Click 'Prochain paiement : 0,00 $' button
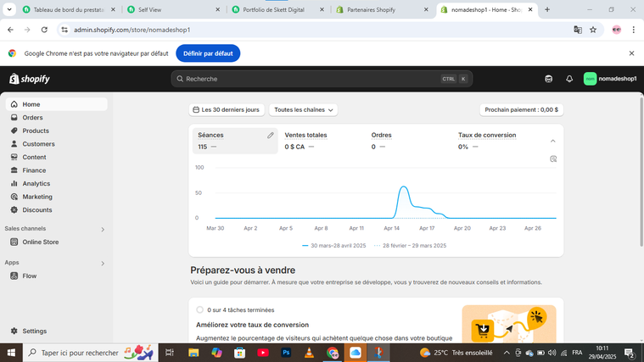This screenshot has height=362, width=644. pos(521,109)
